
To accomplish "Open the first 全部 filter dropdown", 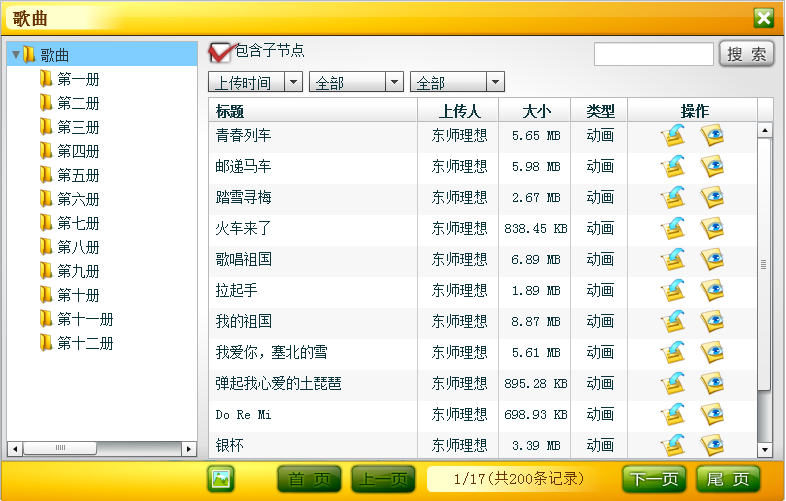I will coord(394,83).
